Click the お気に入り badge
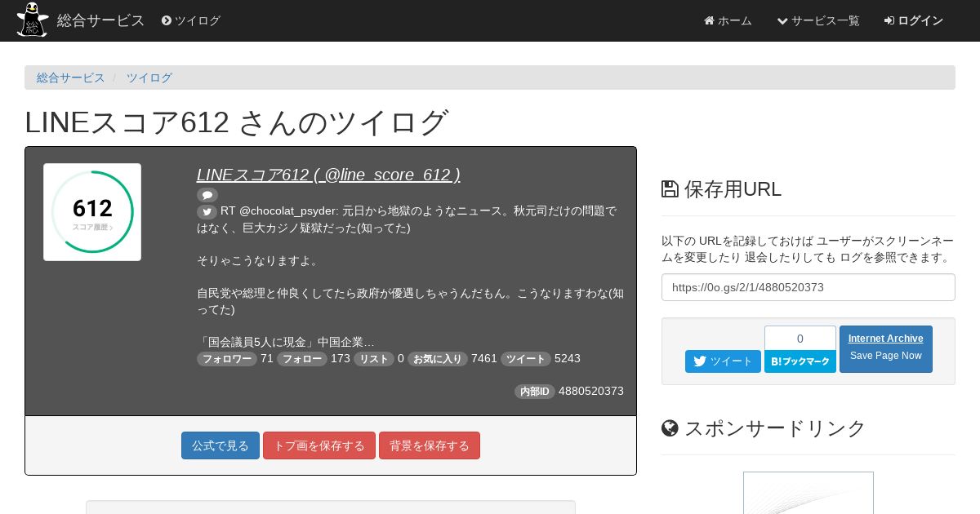 coord(438,359)
